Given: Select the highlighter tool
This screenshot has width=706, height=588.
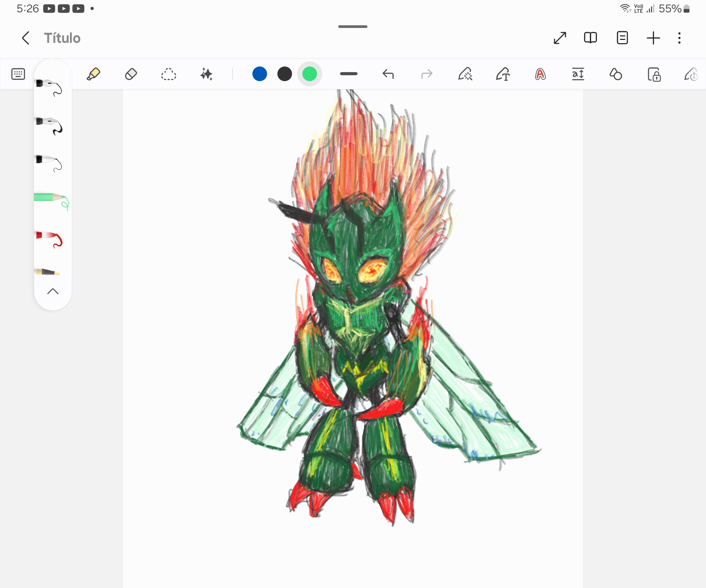Looking at the screenshot, I should coord(93,74).
